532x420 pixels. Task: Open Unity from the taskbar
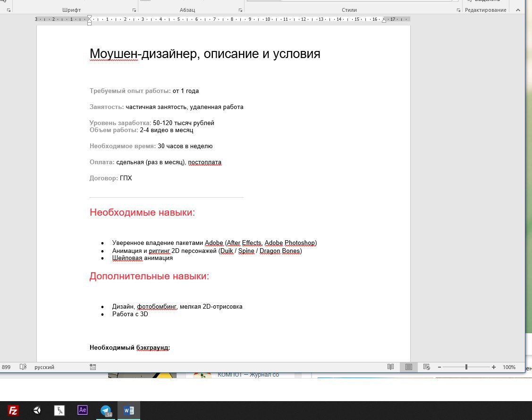37,411
